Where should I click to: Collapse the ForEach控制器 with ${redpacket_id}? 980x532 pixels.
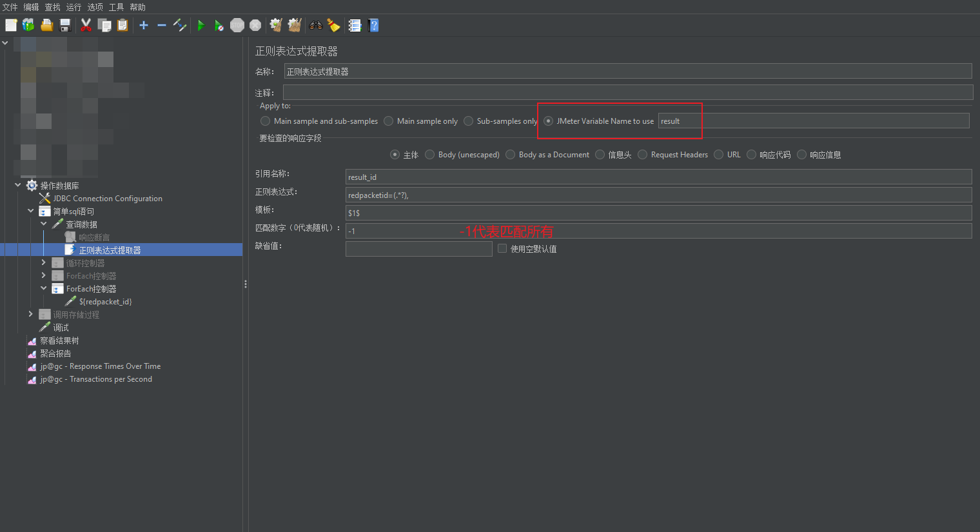click(x=43, y=288)
